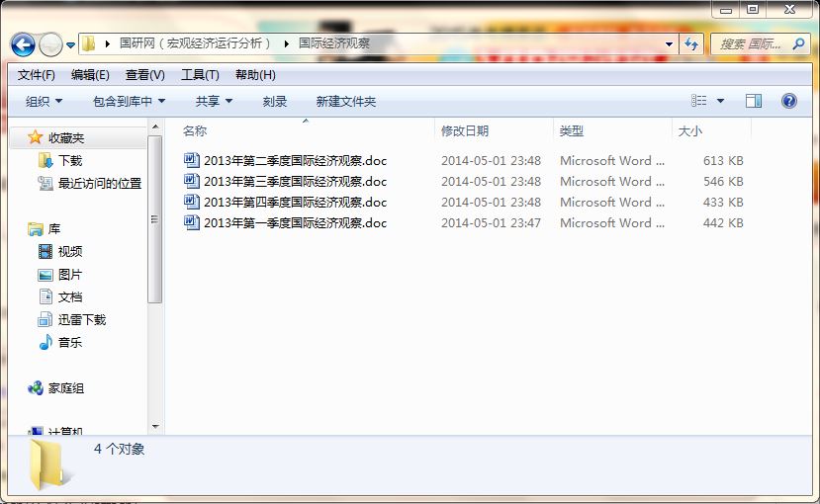Click navigation pane scrollbar down arrow

pyautogui.click(x=155, y=427)
